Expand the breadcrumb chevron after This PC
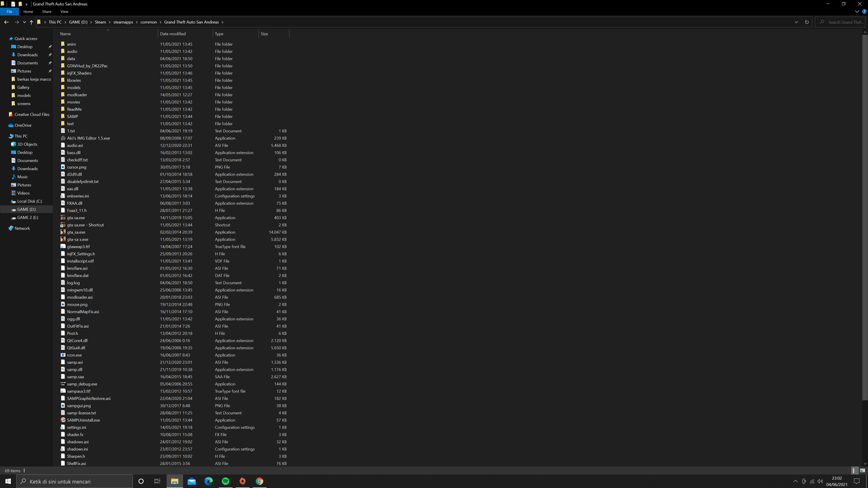 tap(65, 22)
